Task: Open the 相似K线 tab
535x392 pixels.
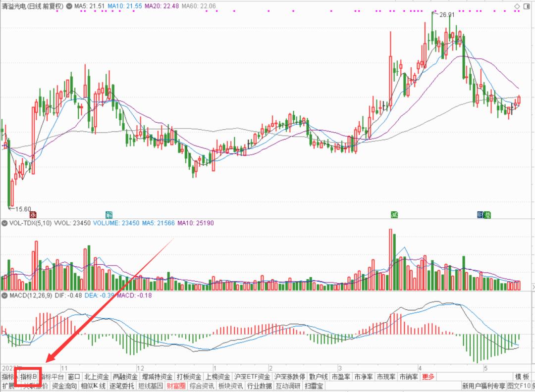Action: point(93,386)
